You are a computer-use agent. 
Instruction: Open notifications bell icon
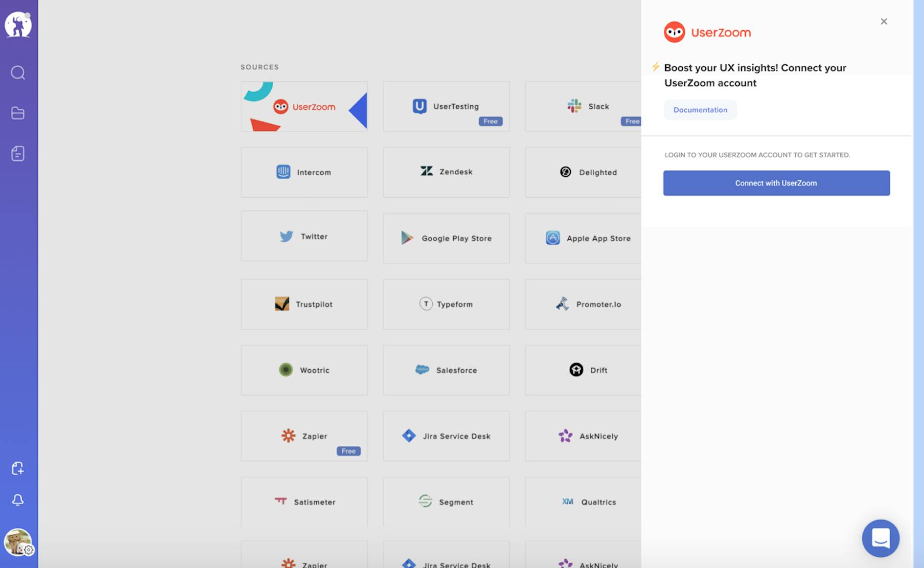point(18,500)
